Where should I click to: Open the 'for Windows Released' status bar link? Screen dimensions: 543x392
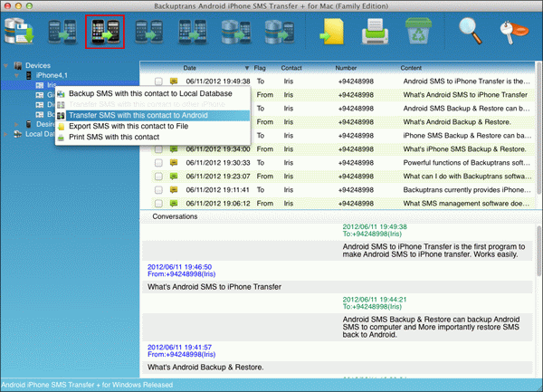point(87,385)
